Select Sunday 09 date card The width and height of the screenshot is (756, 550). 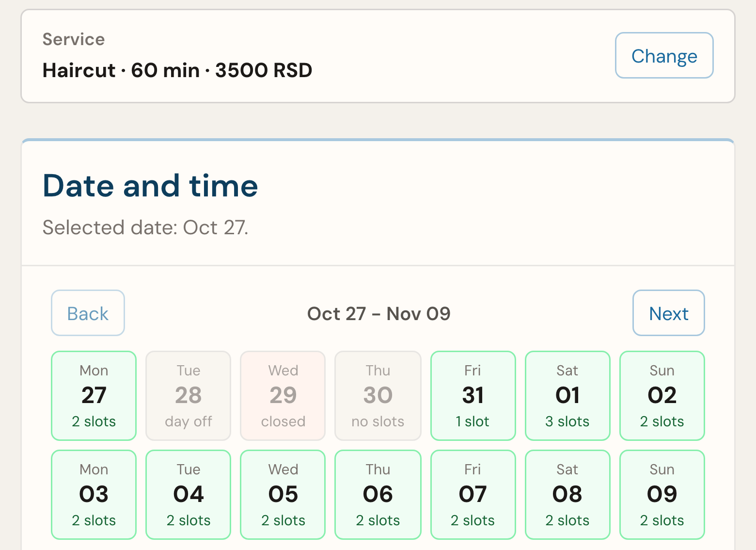662,495
